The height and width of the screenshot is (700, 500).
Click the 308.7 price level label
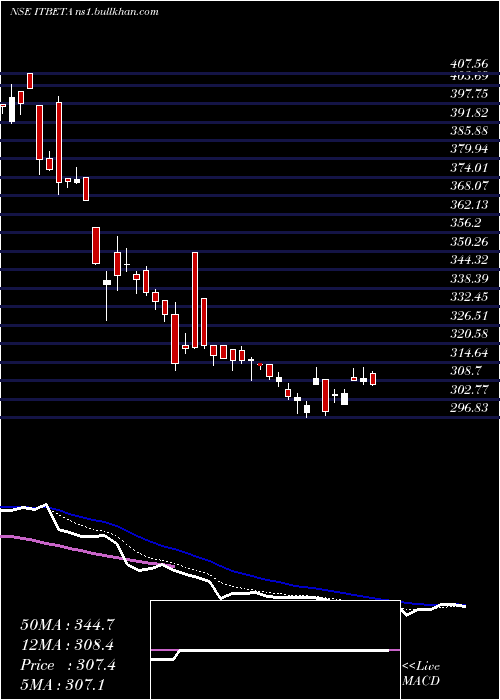[x=466, y=371]
